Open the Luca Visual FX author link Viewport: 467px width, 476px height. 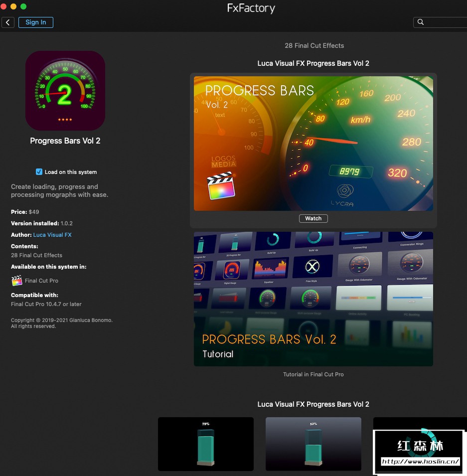click(x=52, y=235)
